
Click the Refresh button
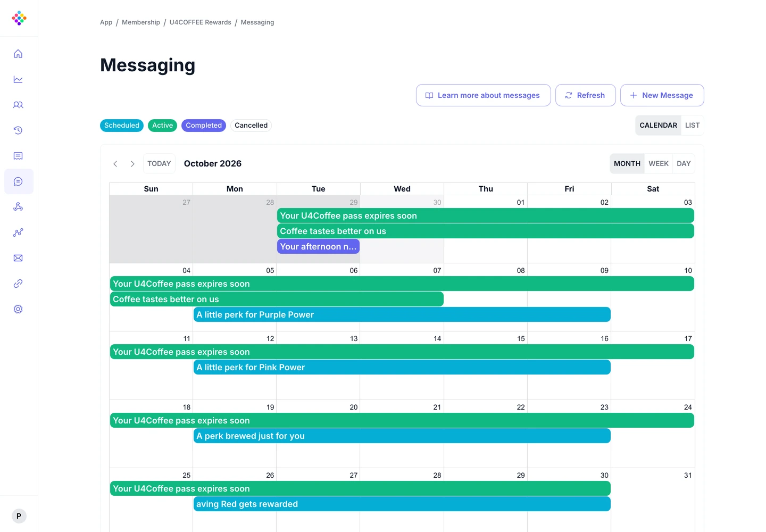[x=586, y=95]
